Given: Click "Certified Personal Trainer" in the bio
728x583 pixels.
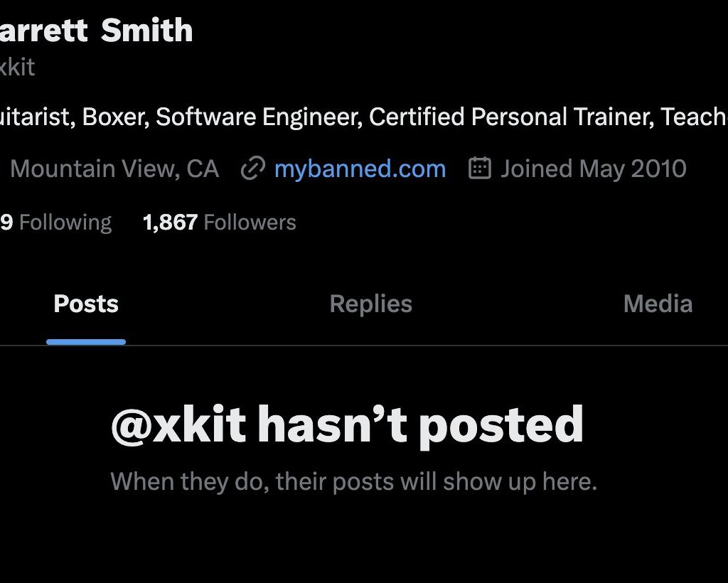Looking at the screenshot, I should point(510,117).
